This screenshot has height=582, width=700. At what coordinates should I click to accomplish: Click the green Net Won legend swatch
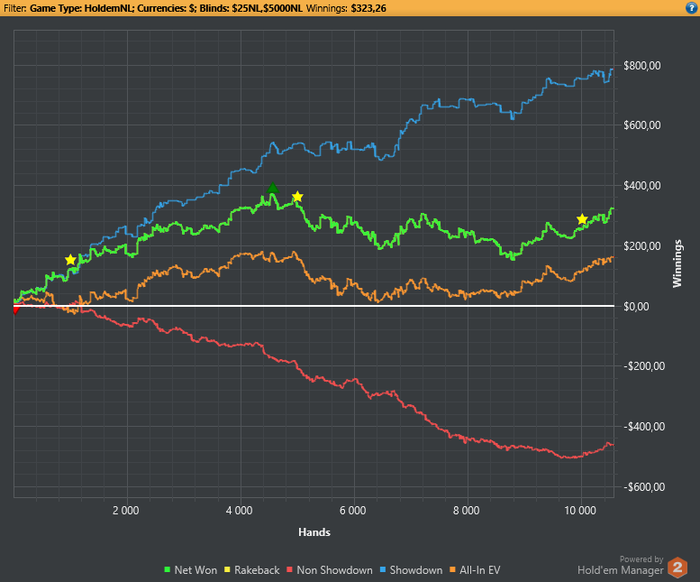click(167, 570)
